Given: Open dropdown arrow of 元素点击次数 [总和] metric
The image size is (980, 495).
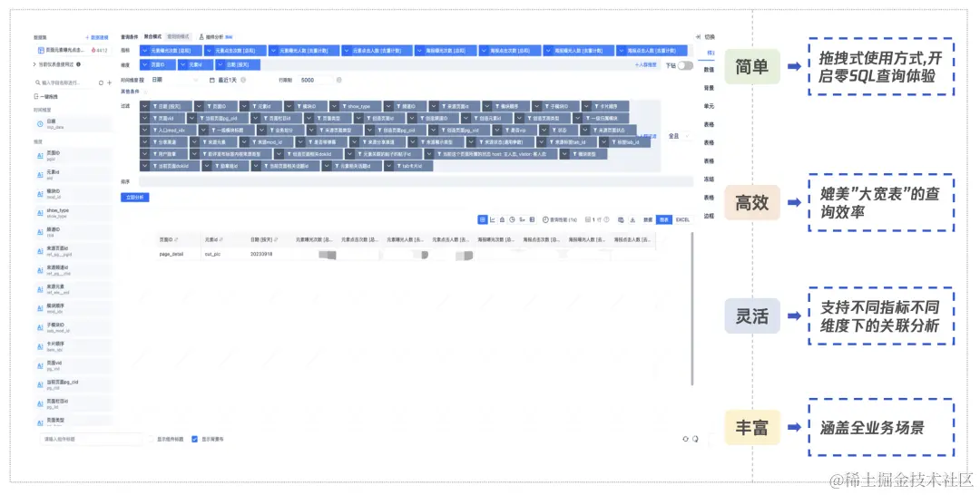Looking at the screenshot, I should (x=210, y=51).
